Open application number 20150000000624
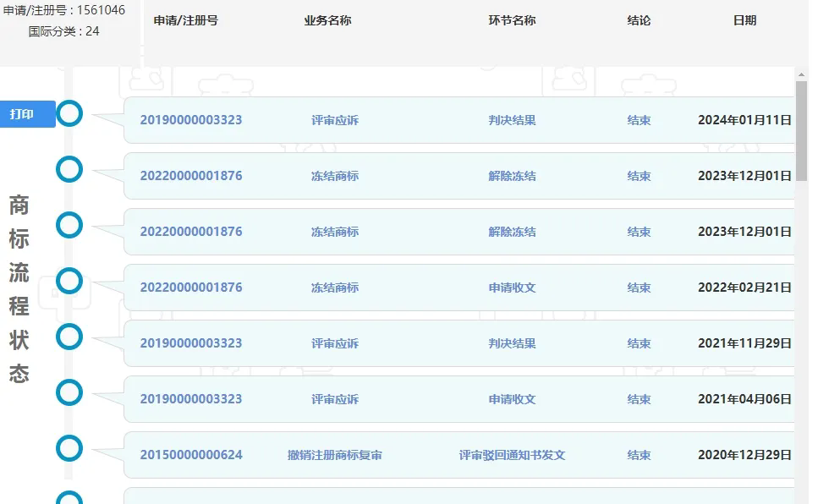The image size is (818, 504). click(191, 455)
